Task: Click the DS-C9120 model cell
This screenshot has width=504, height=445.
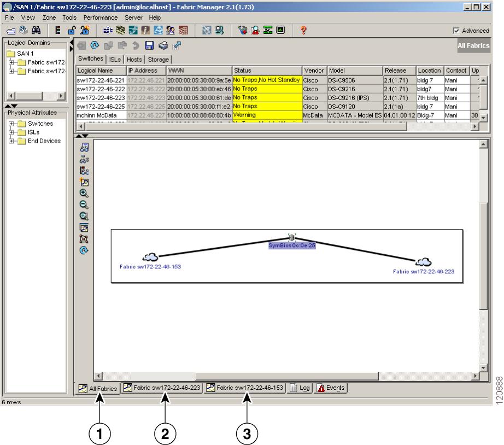Action: (x=355, y=107)
